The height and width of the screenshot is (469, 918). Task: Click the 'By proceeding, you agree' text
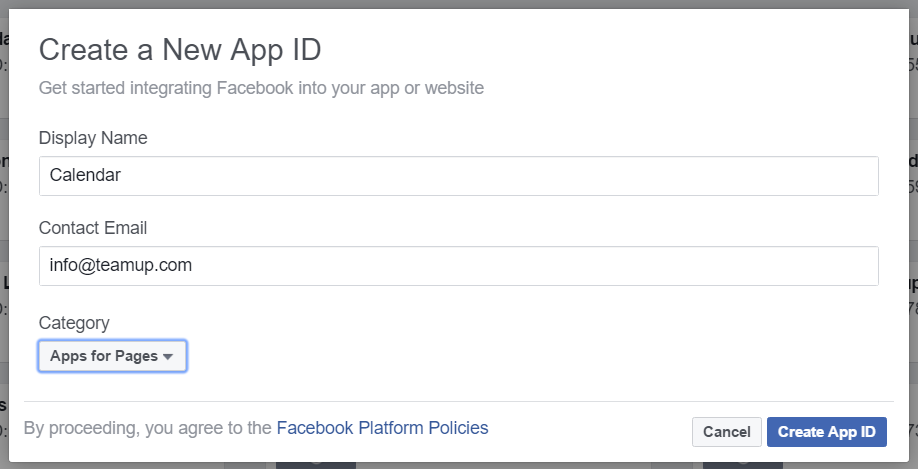point(148,428)
